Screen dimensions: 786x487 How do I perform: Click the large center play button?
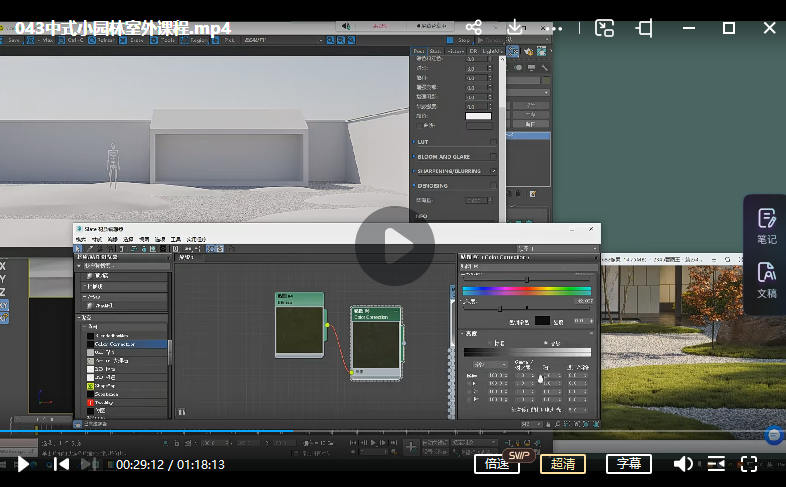(395, 246)
